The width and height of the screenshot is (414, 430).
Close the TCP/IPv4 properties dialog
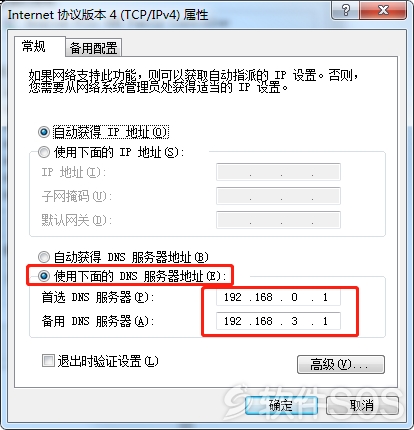(383, 10)
